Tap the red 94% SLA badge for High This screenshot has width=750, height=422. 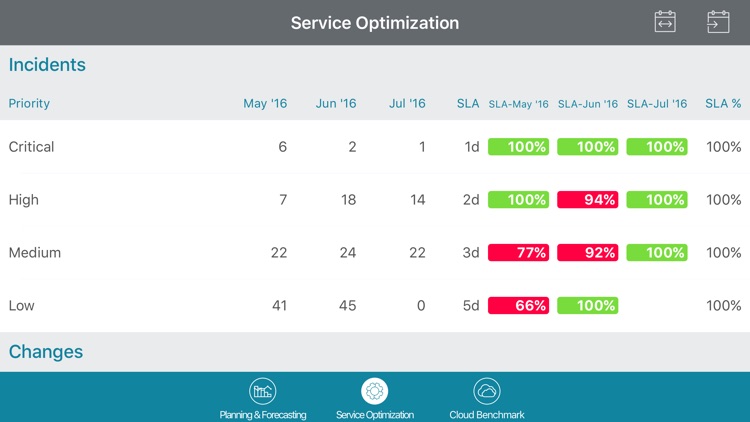[x=588, y=200]
